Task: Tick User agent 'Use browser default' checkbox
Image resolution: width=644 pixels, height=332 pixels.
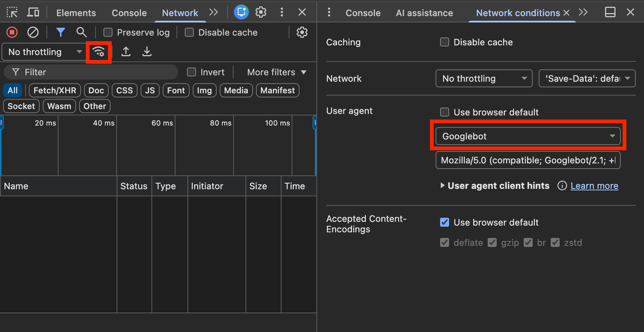Action: coord(445,112)
